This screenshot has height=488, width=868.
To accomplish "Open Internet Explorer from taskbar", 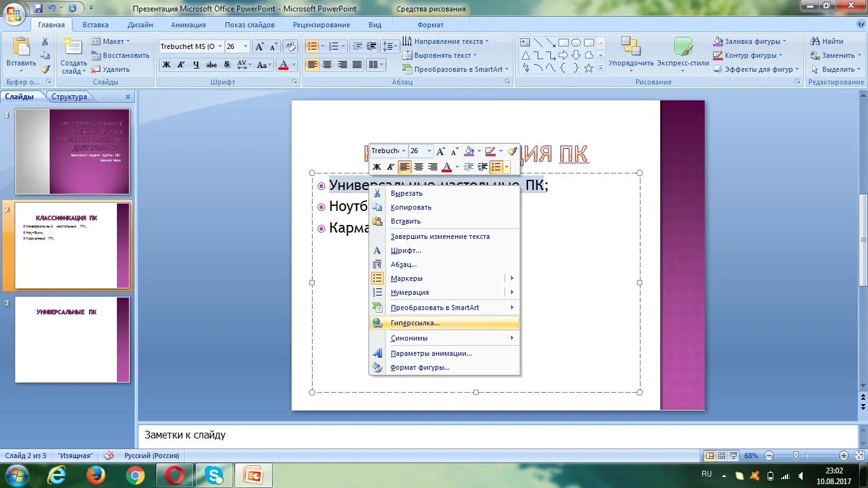I will coord(57,475).
